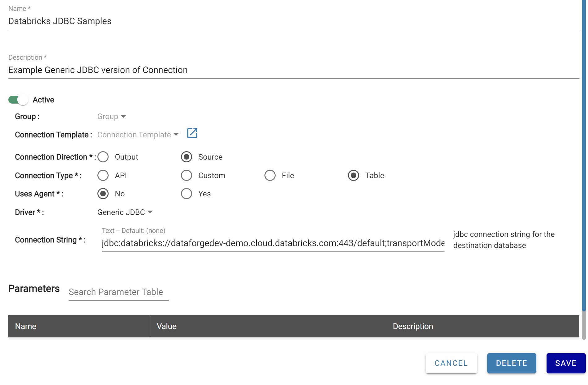The height and width of the screenshot is (385, 588).
Task: Choose Custom as the connection type
Action: 187,176
